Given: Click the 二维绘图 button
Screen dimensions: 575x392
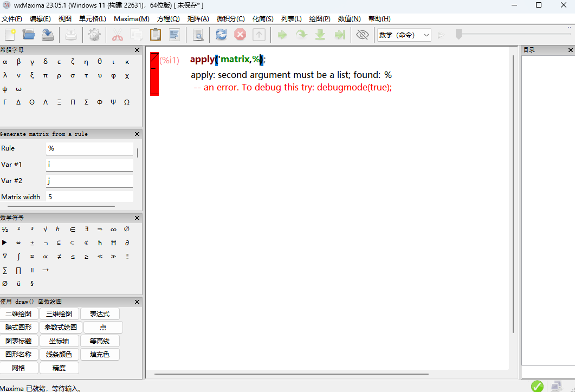Looking at the screenshot, I should click(18, 314).
